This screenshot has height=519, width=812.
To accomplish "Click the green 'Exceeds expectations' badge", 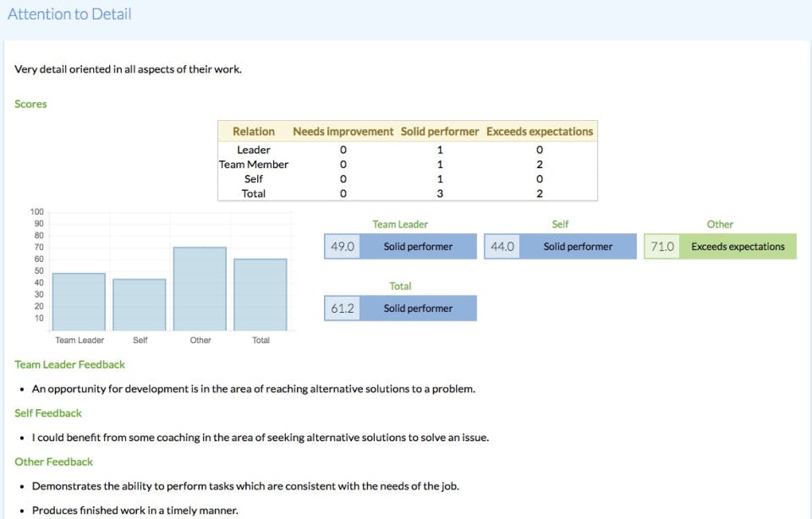I will click(x=738, y=246).
